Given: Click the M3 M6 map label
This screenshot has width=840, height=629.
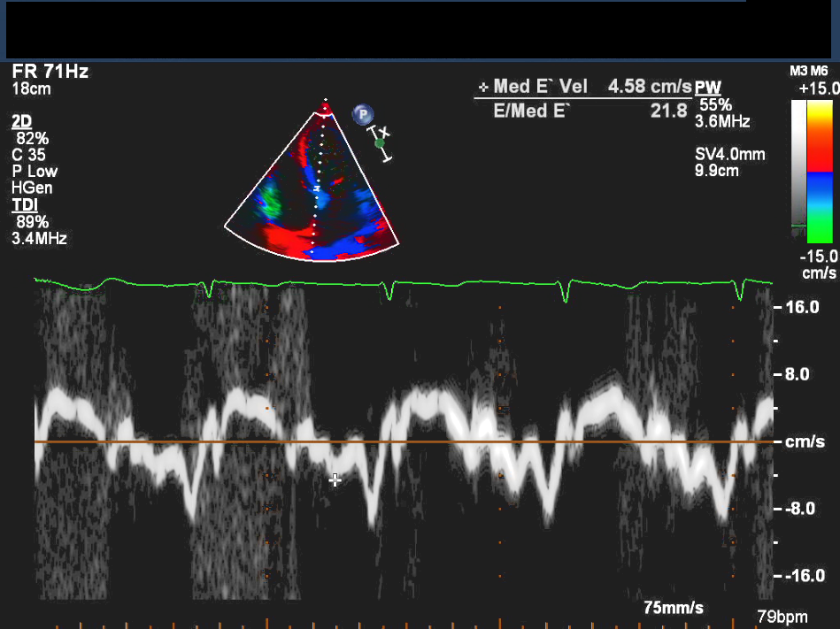Looking at the screenshot, I should pos(808,71).
